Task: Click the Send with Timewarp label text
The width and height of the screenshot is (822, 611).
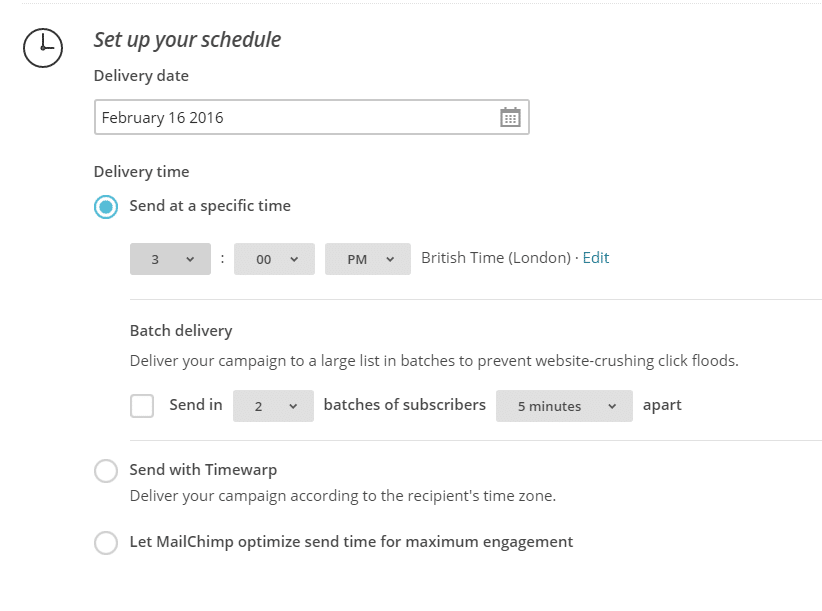Action: point(203,470)
